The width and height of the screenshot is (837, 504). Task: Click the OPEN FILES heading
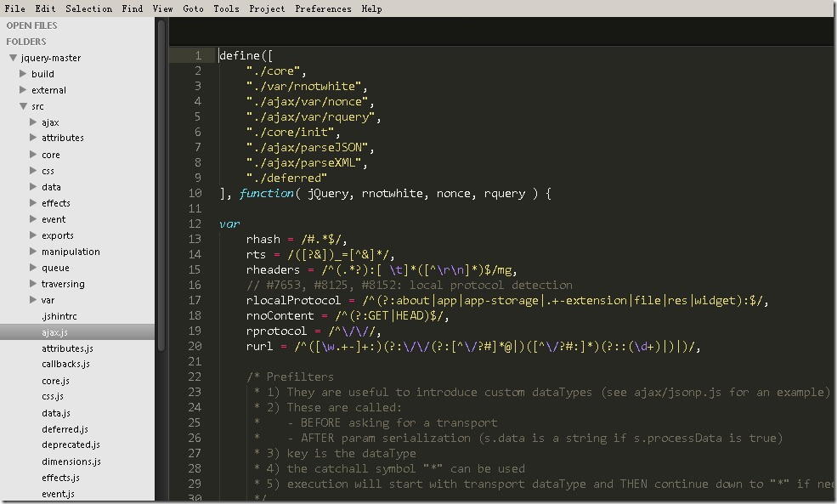point(31,25)
